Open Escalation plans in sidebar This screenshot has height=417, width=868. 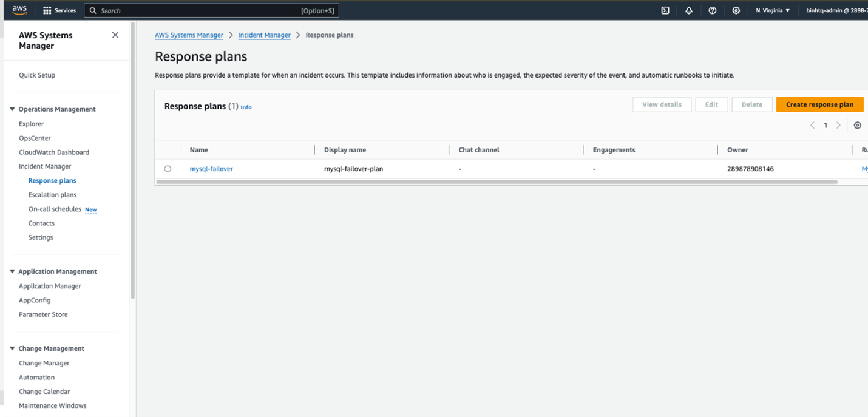(x=52, y=195)
